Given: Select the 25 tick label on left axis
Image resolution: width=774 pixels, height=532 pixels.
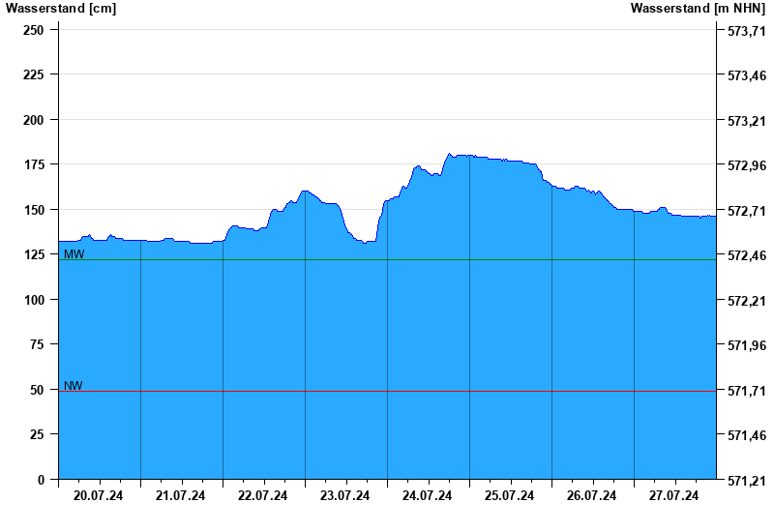Looking at the screenshot, I should pyautogui.click(x=37, y=434).
